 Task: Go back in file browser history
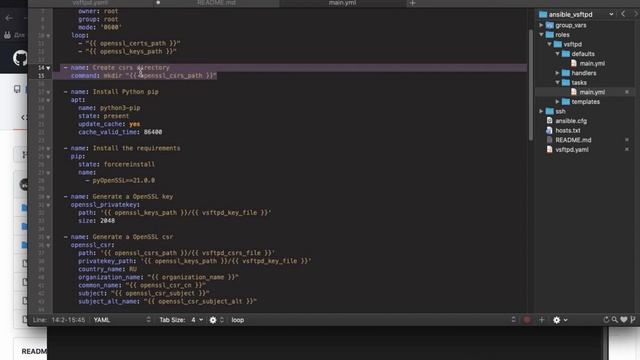623,14
